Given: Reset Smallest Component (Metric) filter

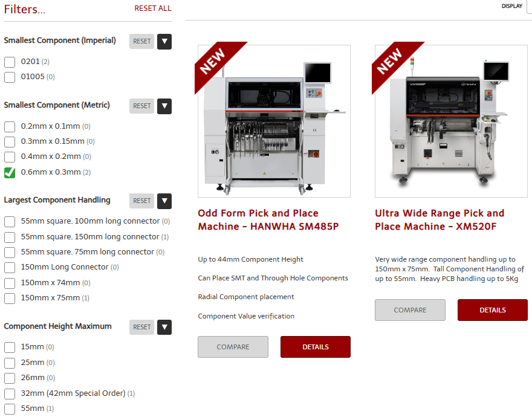Looking at the screenshot, I should coord(141,106).
